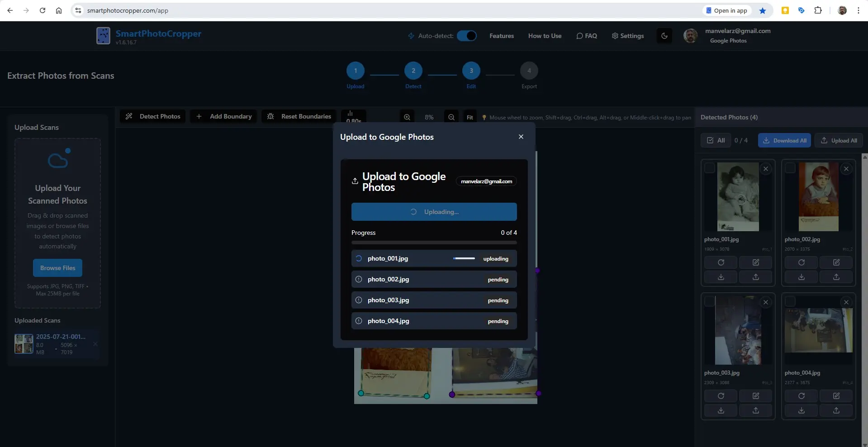Bookmark this page with the star icon
The width and height of the screenshot is (868, 447).
[x=763, y=10]
